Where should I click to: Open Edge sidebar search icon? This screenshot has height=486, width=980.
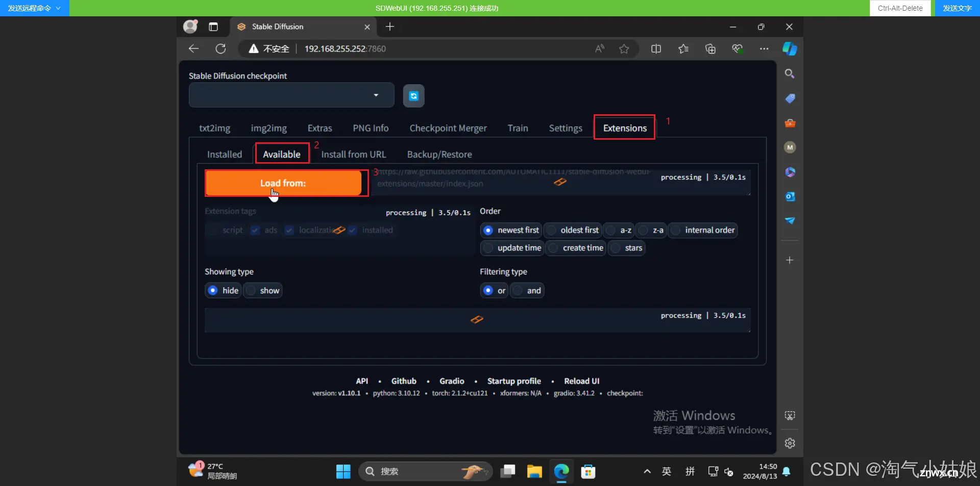click(x=790, y=74)
